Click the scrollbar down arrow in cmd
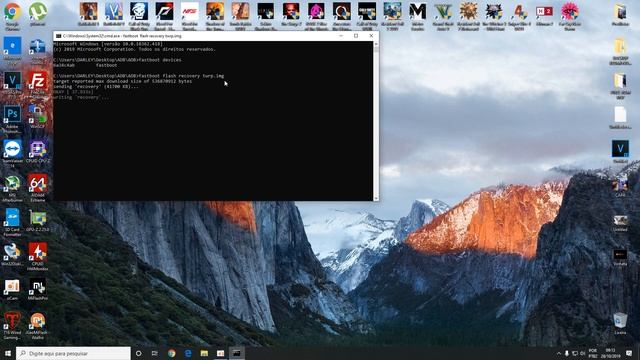Viewport: 640px width, 360px height. 376,198
